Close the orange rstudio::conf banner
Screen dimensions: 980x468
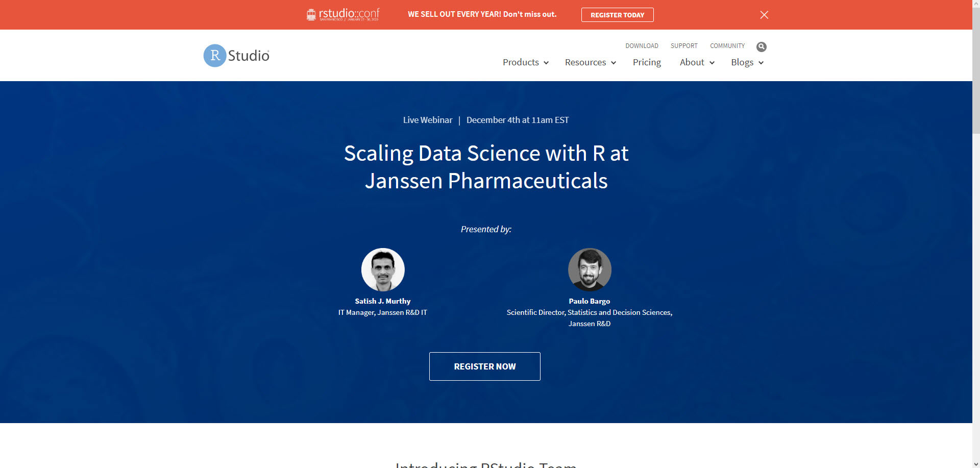(764, 15)
